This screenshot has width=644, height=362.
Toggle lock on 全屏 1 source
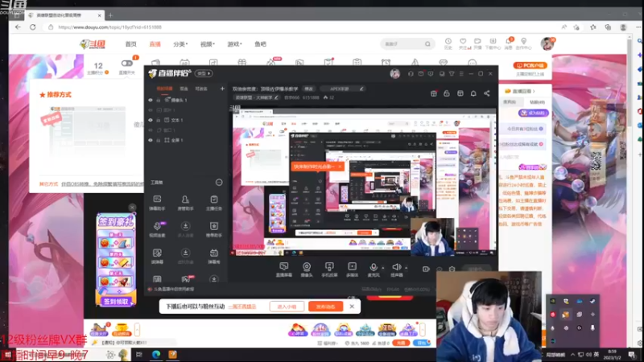[158, 140]
